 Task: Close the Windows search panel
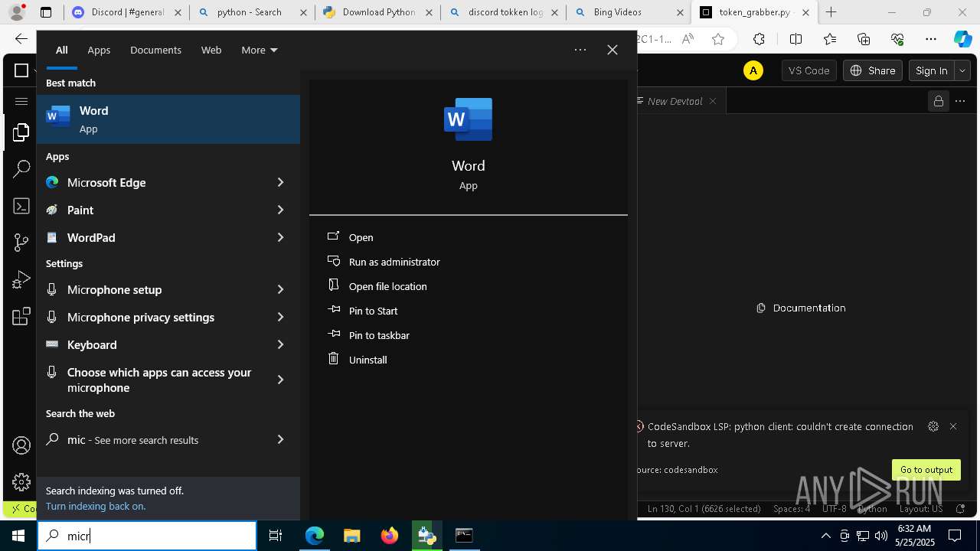click(x=612, y=50)
